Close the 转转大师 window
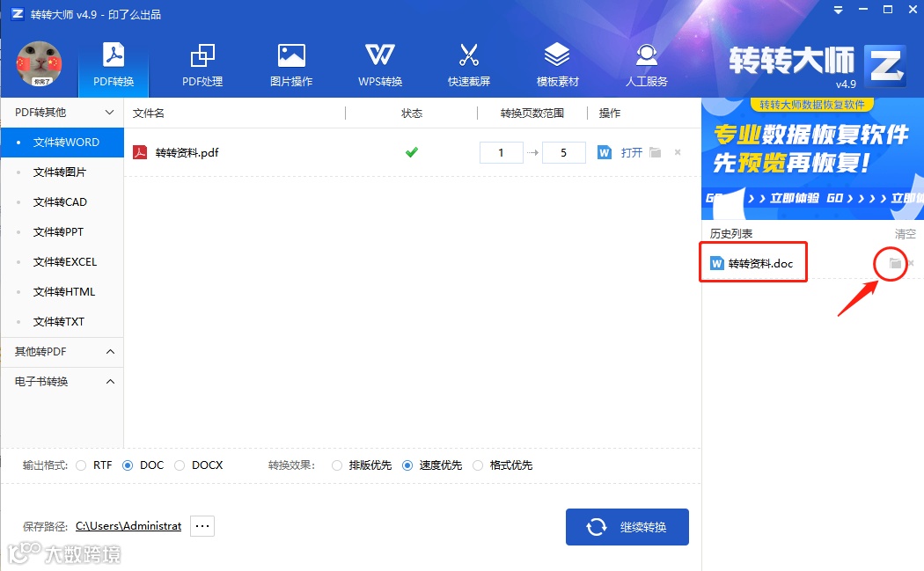The image size is (924, 571). (x=913, y=10)
